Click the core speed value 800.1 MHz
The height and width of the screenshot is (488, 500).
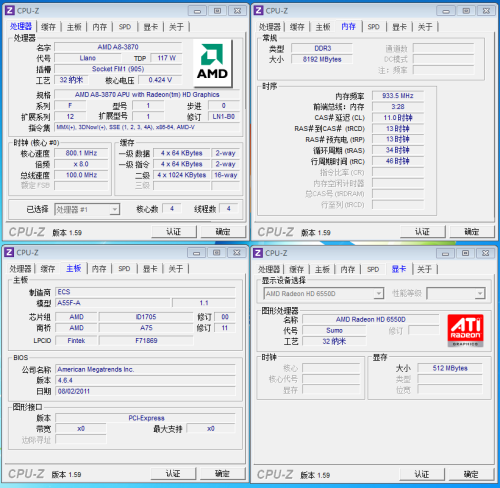click(81, 153)
